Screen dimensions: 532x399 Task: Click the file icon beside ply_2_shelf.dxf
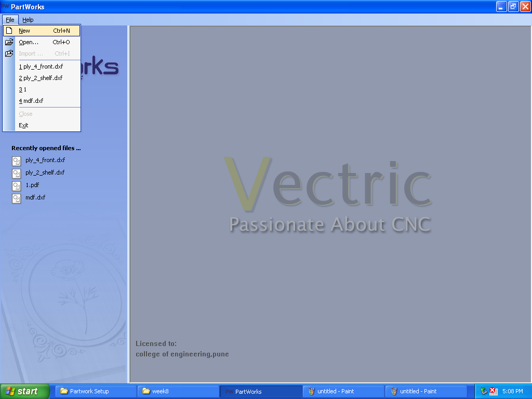click(16, 174)
